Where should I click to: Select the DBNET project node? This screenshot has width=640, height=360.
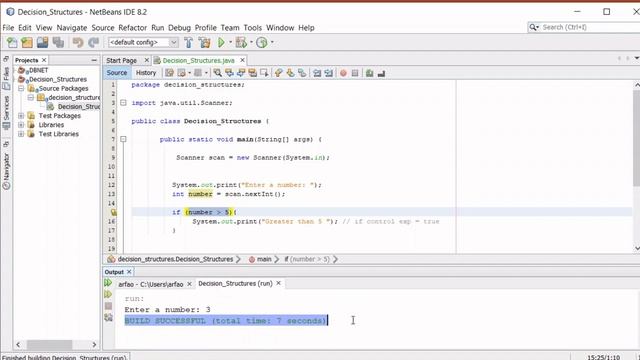(x=38, y=70)
